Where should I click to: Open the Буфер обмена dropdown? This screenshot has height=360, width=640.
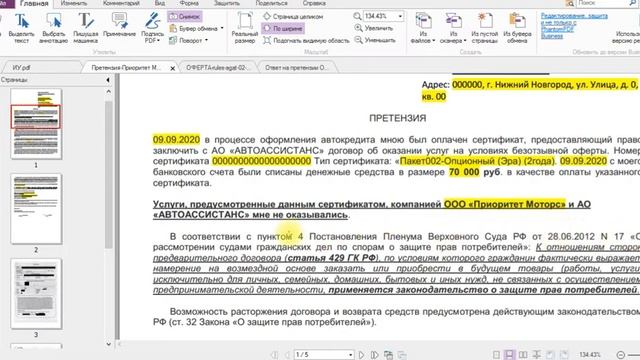click(x=196, y=28)
